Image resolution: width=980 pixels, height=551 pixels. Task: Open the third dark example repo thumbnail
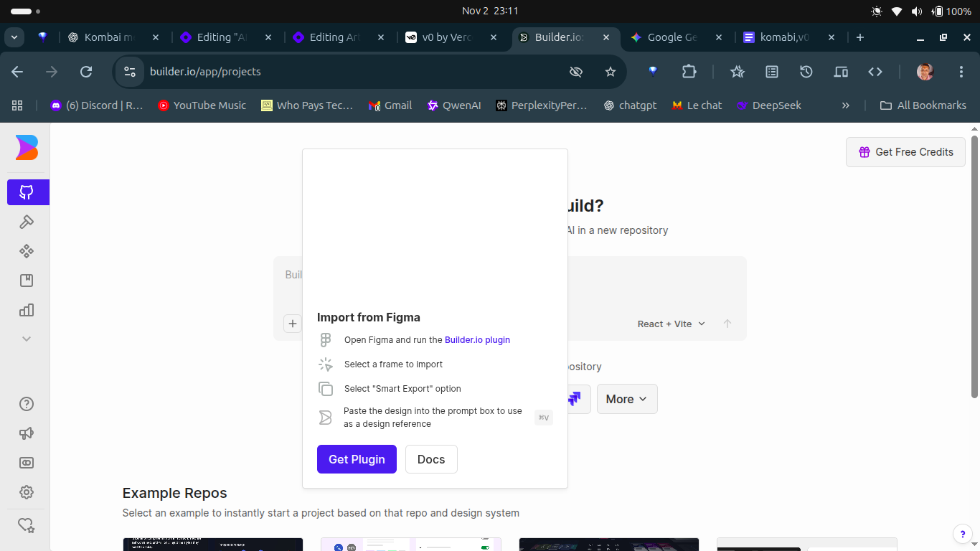609,545
